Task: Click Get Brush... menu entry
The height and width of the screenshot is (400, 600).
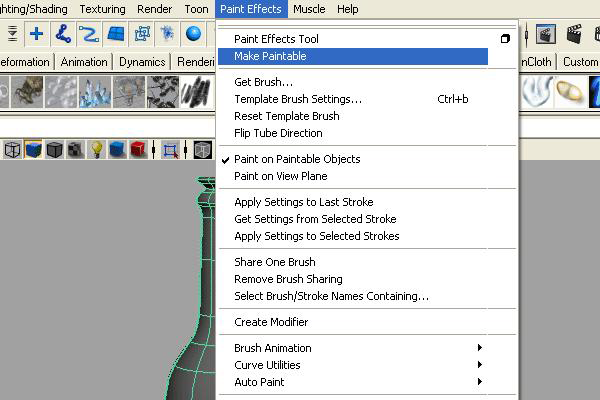Action: tap(263, 82)
